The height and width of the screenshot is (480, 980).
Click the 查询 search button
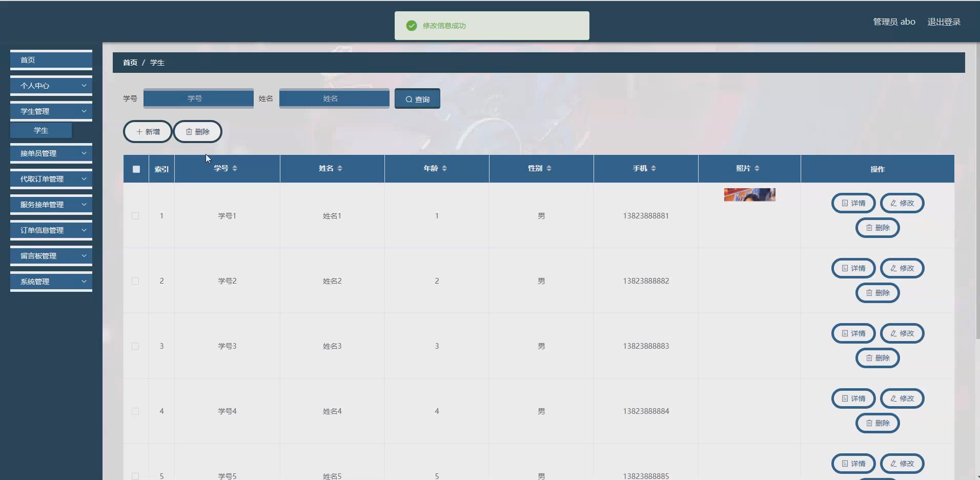[417, 98]
